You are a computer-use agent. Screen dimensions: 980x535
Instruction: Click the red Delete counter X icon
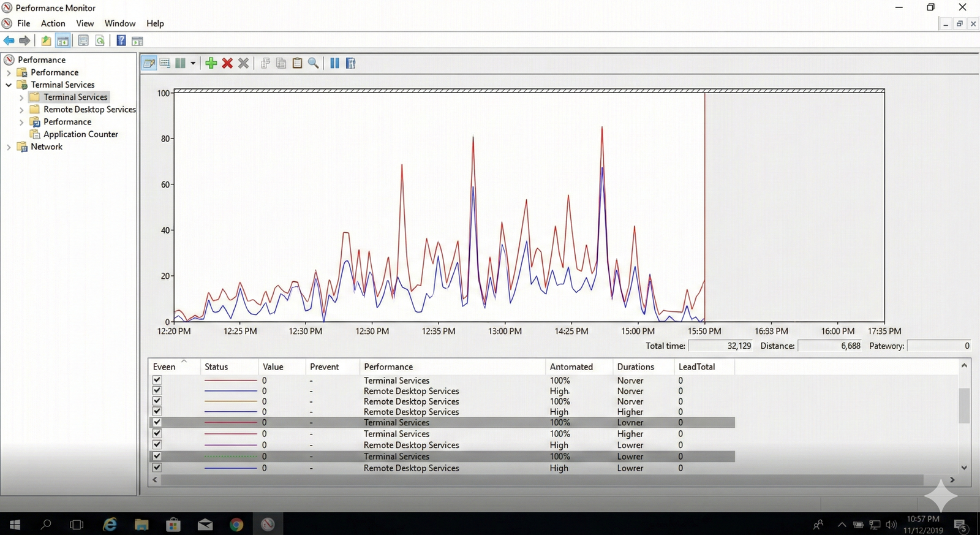(x=227, y=63)
